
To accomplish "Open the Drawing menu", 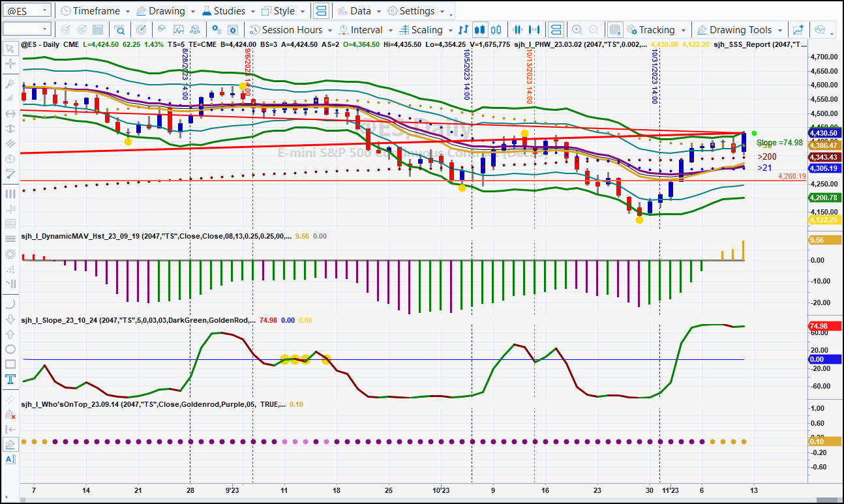I will click(x=166, y=11).
